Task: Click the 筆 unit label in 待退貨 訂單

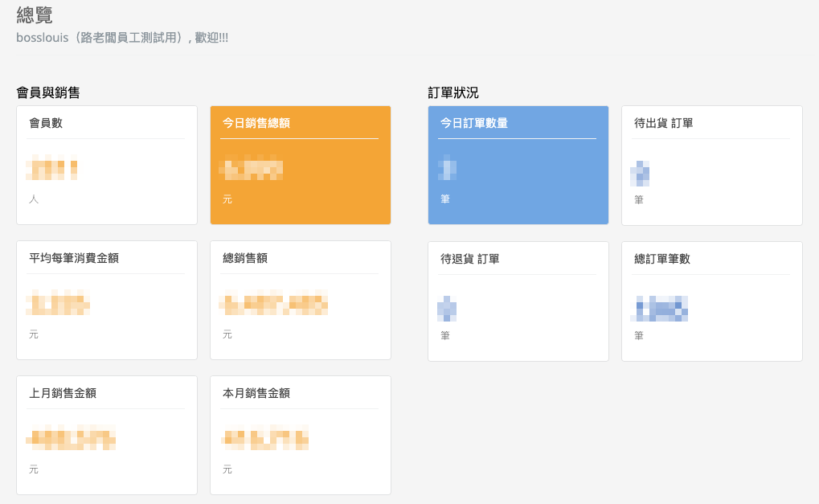Action: pos(445,335)
